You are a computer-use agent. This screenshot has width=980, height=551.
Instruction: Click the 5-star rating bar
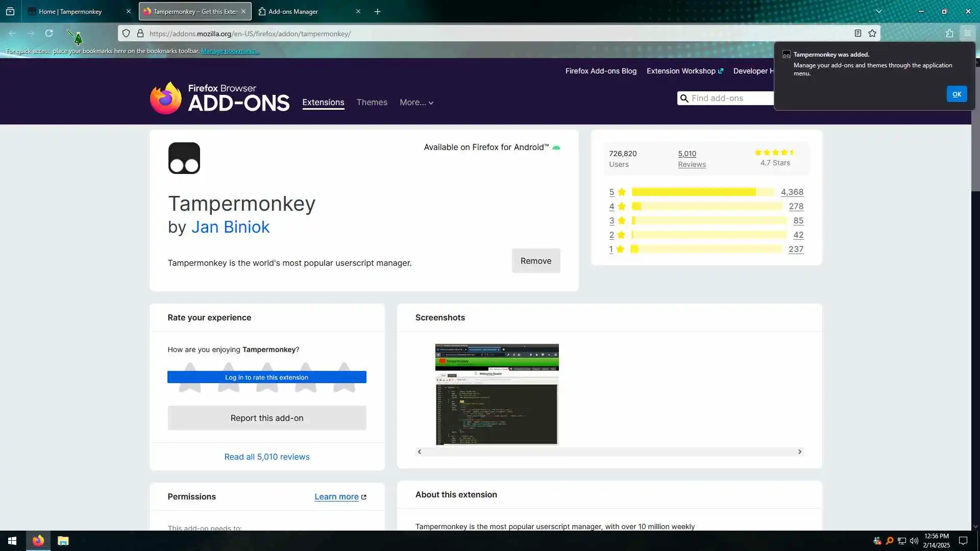[x=703, y=192]
